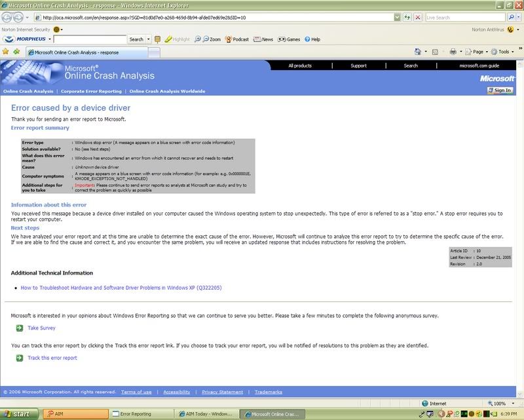Expand the Tools dropdown menu
Image resolution: width=524 pixels, height=420 pixels.
501,51
